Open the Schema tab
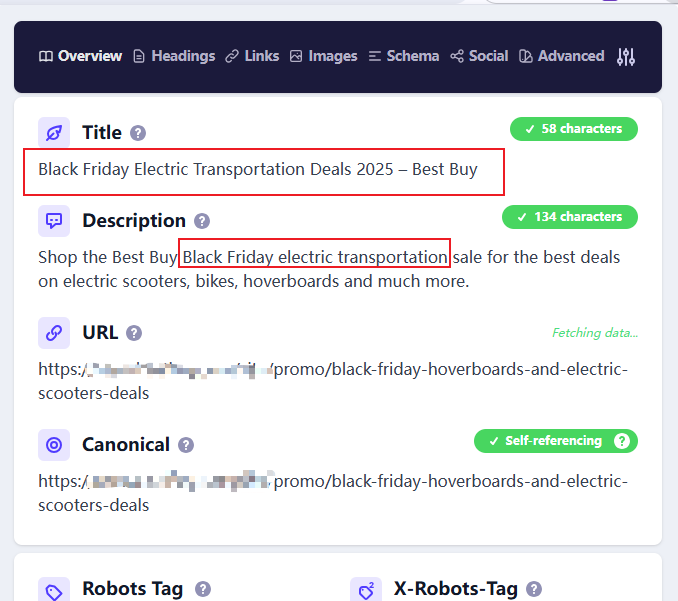Image resolution: width=678 pixels, height=601 pixels. pyautogui.click(x=403, y=56)
